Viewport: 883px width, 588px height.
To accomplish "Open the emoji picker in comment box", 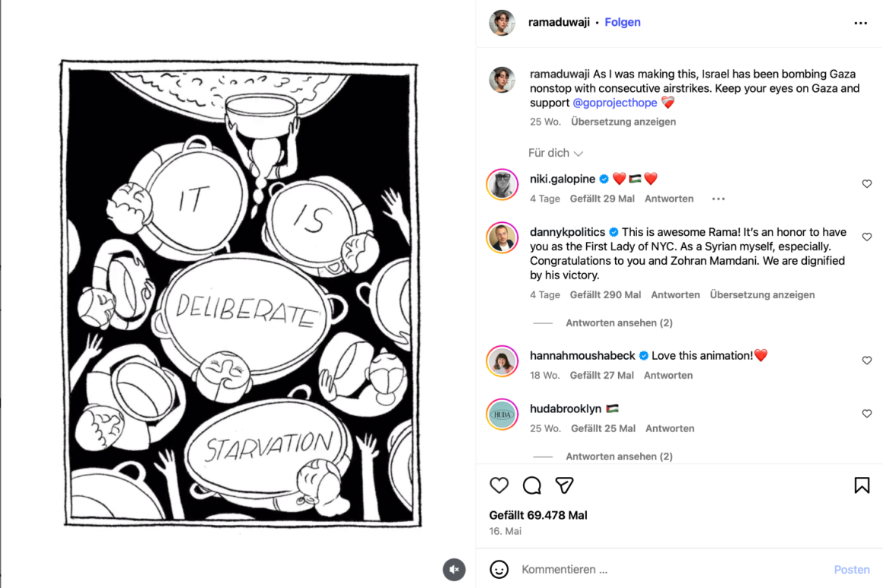I will click(x=499, y=569).
